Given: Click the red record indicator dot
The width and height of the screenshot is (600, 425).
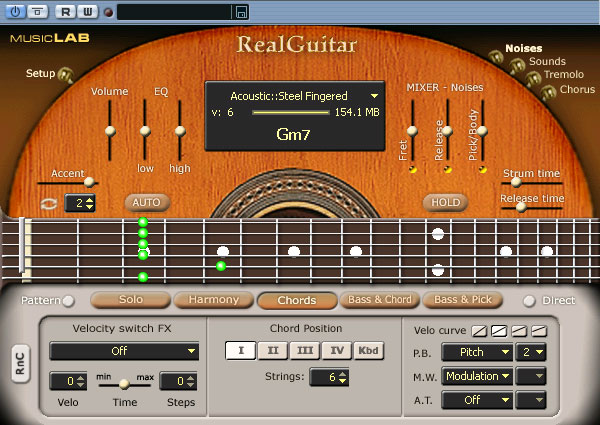Looking at the screenshot, I should click(x=109, y=12).
